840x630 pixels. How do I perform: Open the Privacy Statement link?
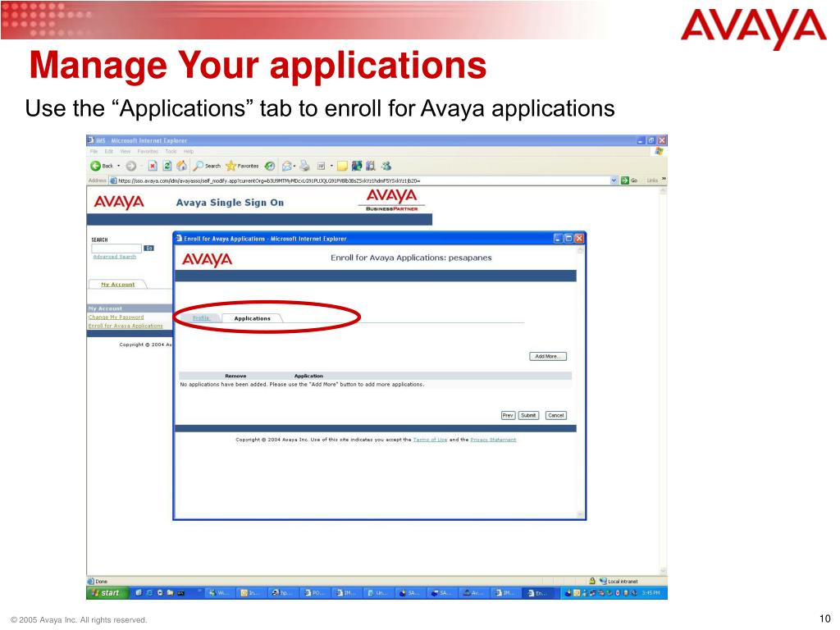(x=493, y=440)
